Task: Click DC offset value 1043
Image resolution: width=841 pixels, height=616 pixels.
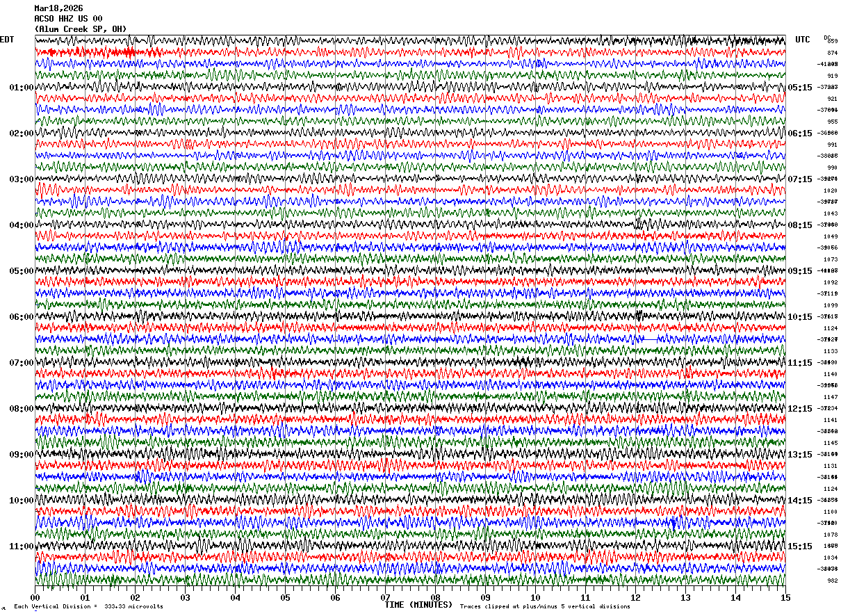Action: pyautogui.click(x=831, y=213)
